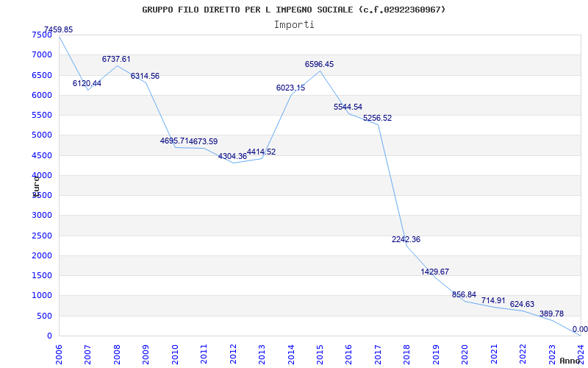Viewport: 588px width, 368px height.
Task: Select the 6000 y-axis tick
Action: click(x=42, y=95)
